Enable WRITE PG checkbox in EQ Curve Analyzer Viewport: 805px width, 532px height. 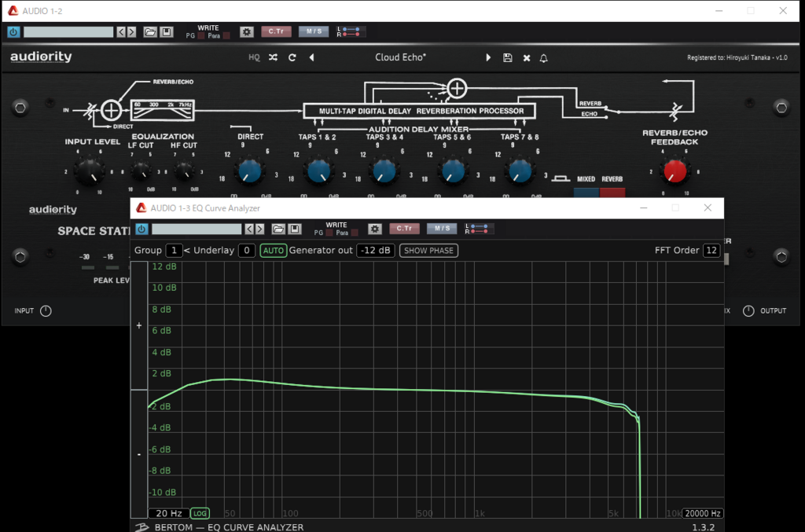(x=329, y=233)
